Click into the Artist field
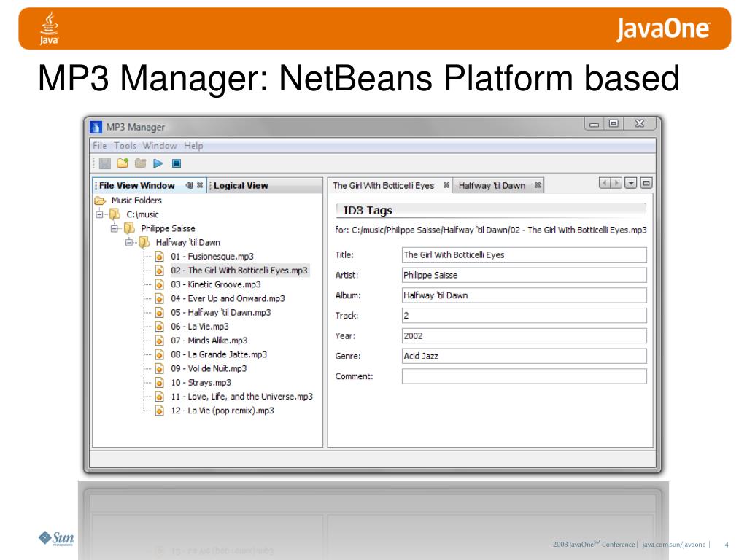The width and height of the screenshot is (747, 560). [x=524, y=275]
